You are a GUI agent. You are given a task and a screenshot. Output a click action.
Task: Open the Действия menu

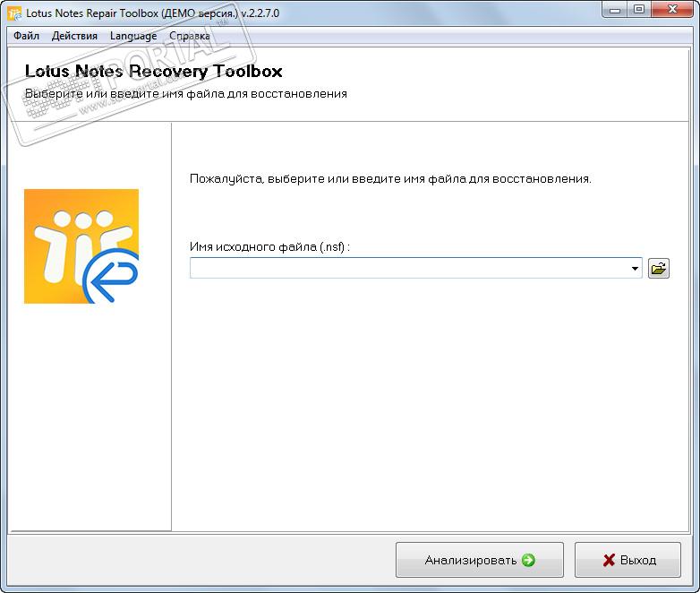click(x=74, y=36)
